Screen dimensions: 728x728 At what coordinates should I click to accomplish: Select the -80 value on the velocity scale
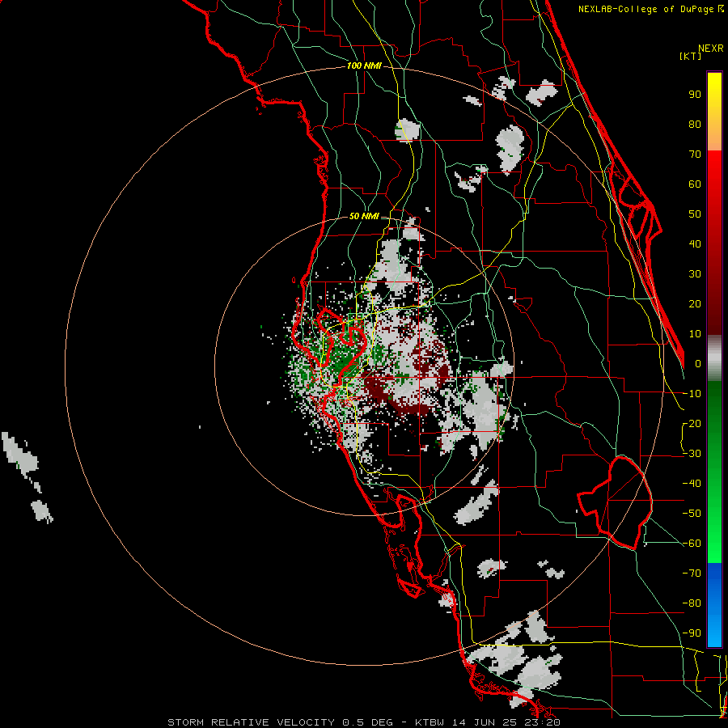point(692,603)
